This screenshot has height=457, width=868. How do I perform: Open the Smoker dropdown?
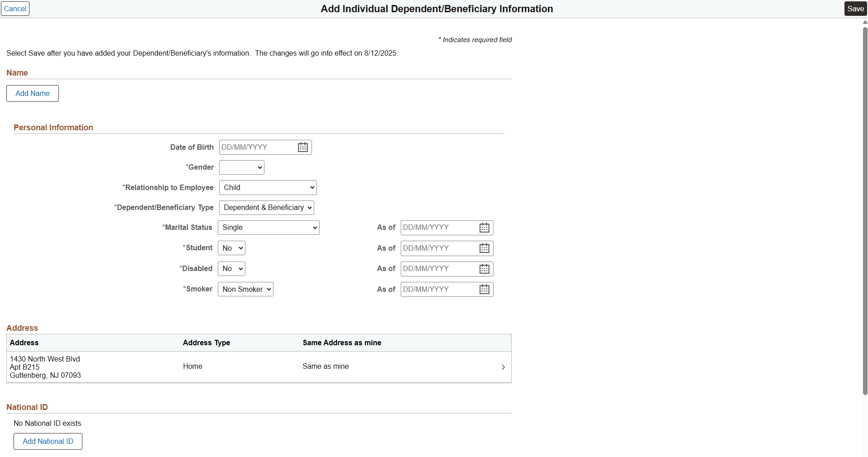(x=245, y=289)
